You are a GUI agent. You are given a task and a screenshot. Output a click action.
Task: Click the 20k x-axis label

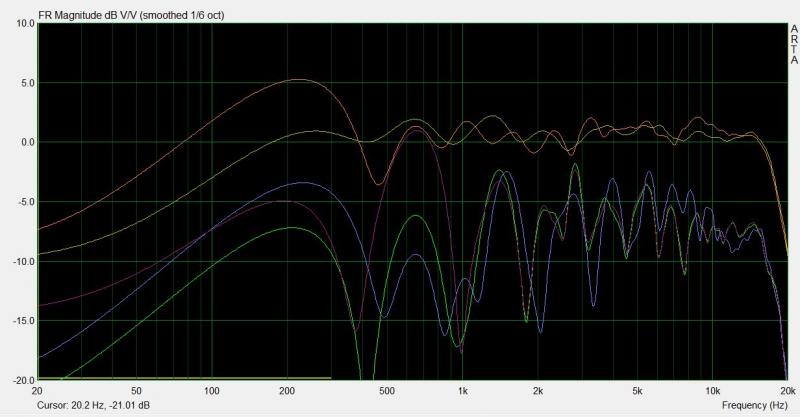click(x=788, y=391)
